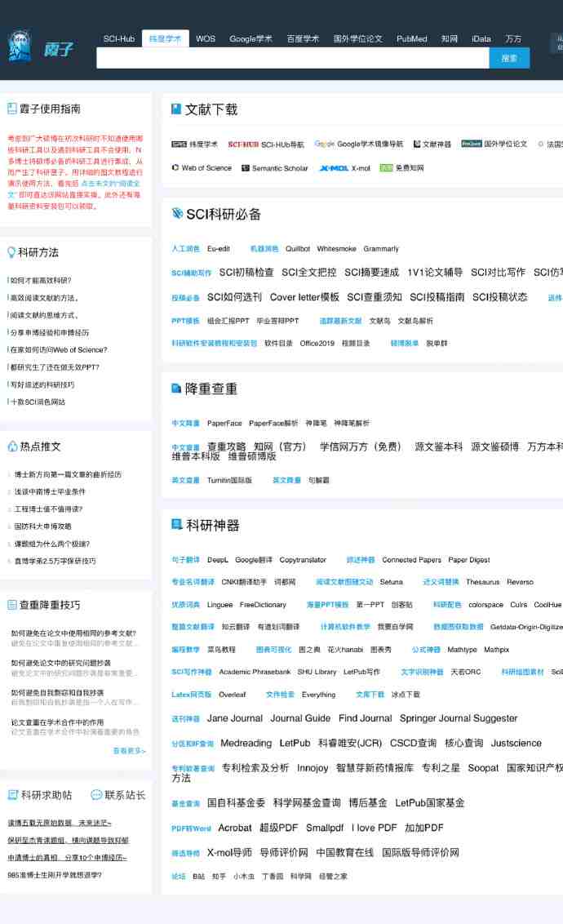Switch to the PubMed search tab

(411, 38)
